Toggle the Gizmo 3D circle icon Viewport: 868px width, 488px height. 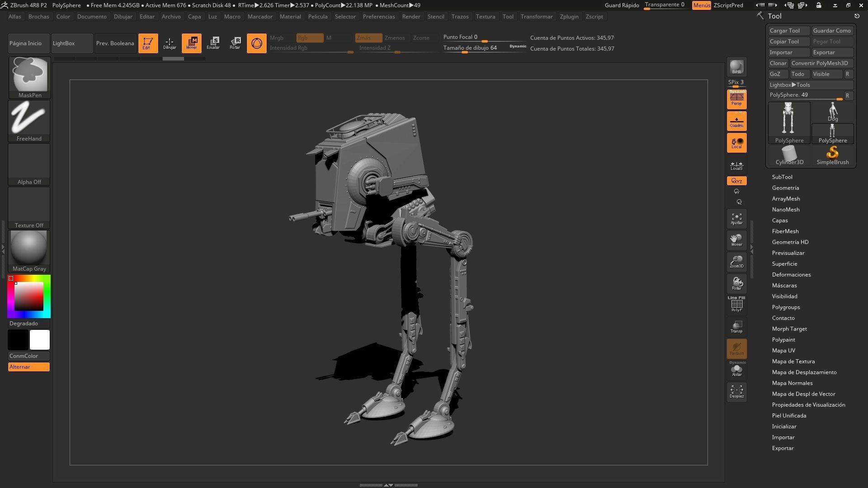point(256,43)
